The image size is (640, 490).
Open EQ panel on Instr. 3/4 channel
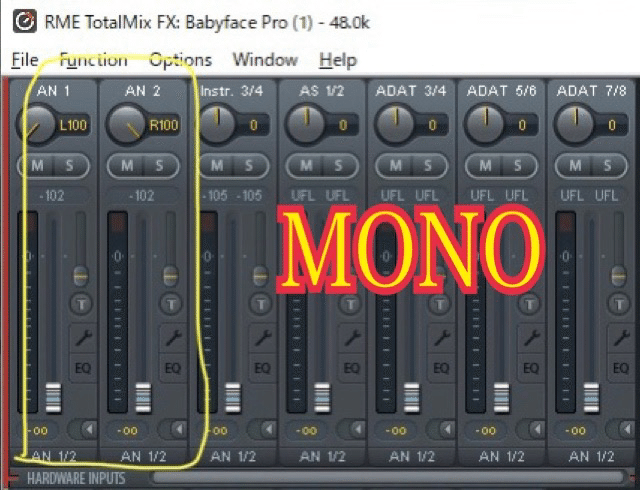point(262,368)
